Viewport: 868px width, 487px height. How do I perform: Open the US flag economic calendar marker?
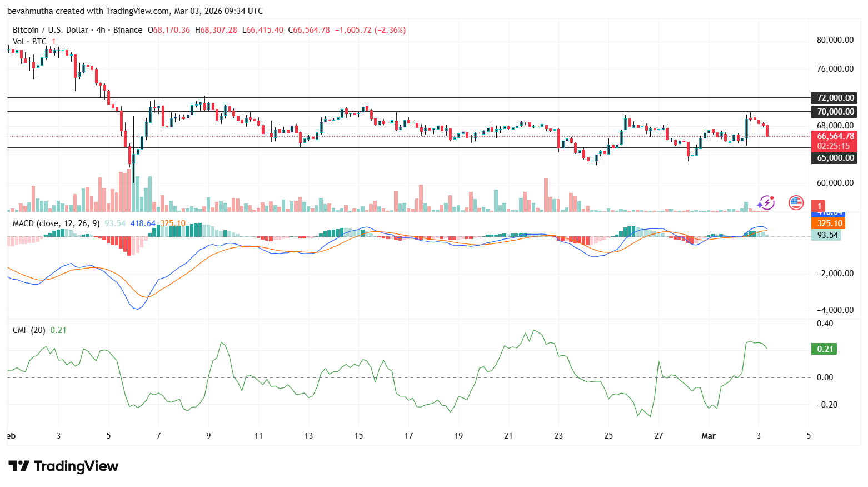796,203
